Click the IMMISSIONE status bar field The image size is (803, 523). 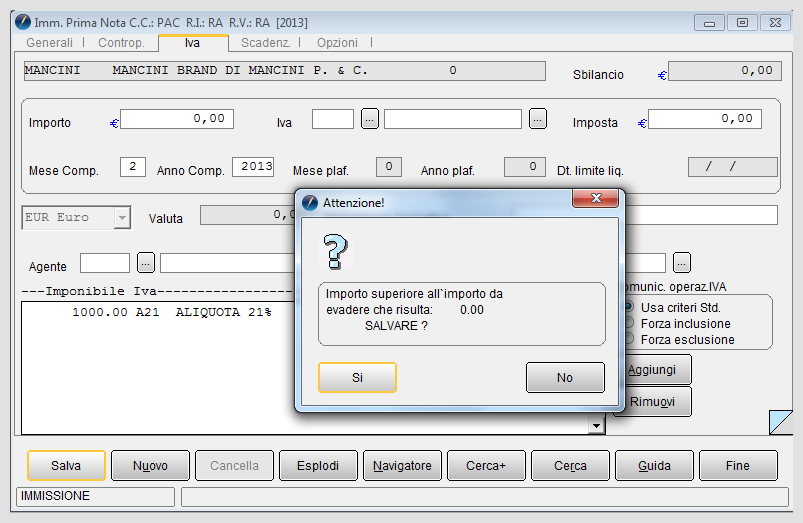(x=95, y=496)
